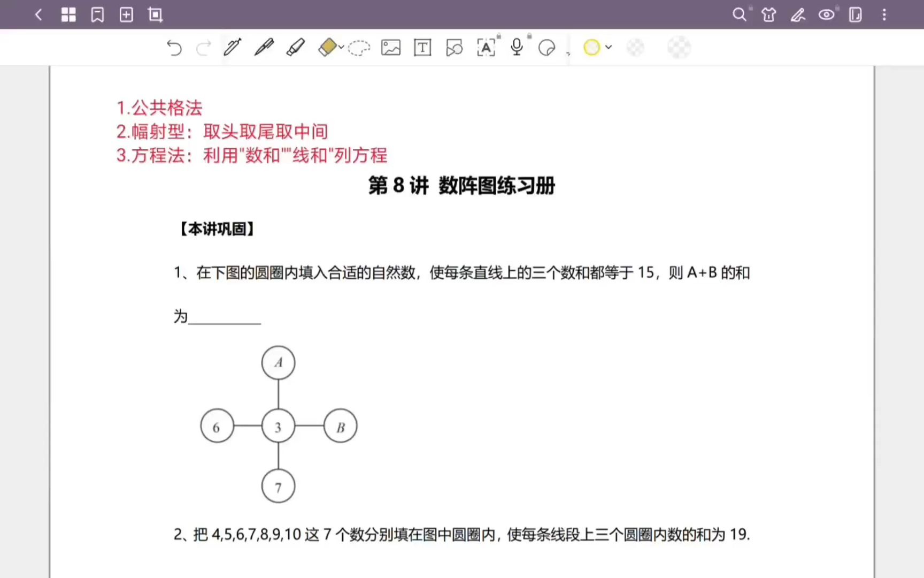Image resolution: width=924 pixels, height=578 pixels.
Task: Select the Highlighter tool
Action: [295, 47]
